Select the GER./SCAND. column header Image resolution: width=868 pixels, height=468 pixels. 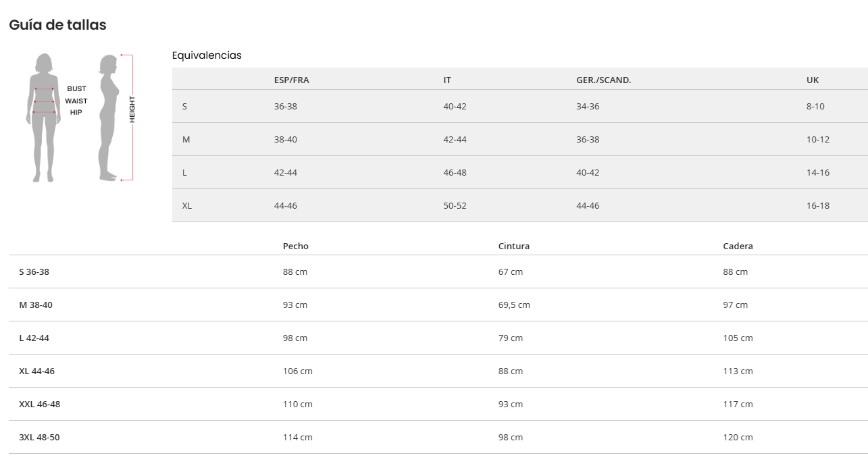tap(603, 80)
